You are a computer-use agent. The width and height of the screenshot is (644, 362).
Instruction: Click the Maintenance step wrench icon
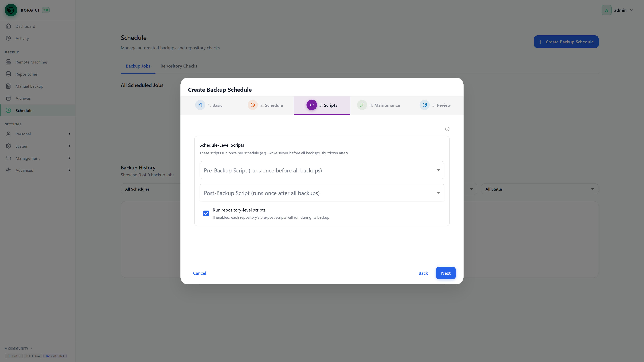tap(362, 105)
